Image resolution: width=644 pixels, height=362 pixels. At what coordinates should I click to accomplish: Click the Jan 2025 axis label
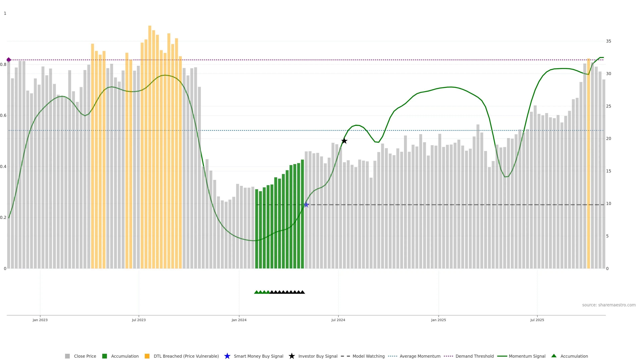coord(438,320)
